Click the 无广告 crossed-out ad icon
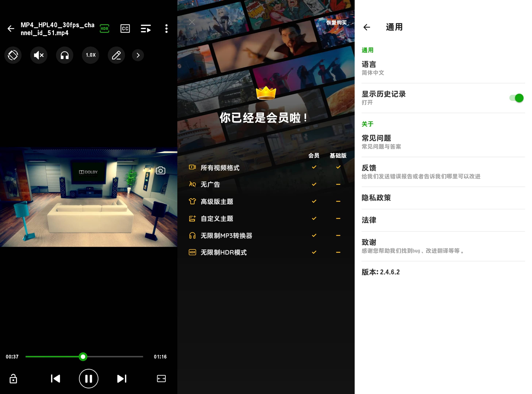The width and height of the screenshot is (532, 394). (x=192, y=184)
